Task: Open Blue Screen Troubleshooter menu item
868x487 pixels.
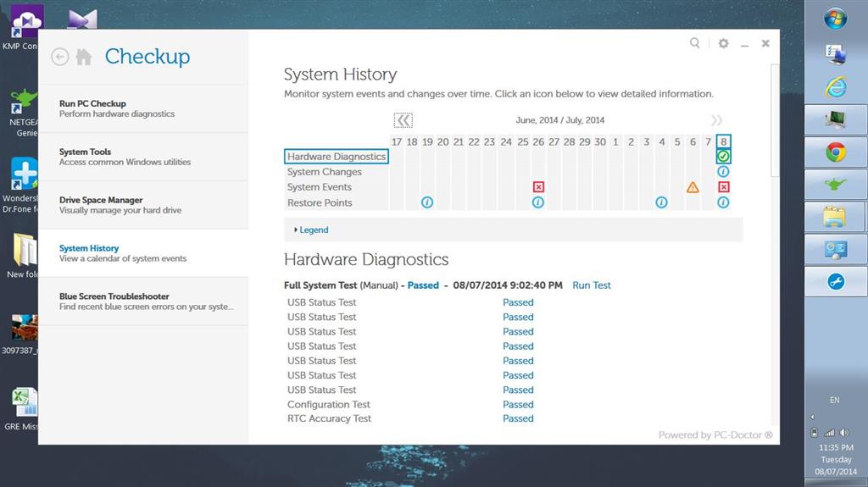Action: (143, 301)
